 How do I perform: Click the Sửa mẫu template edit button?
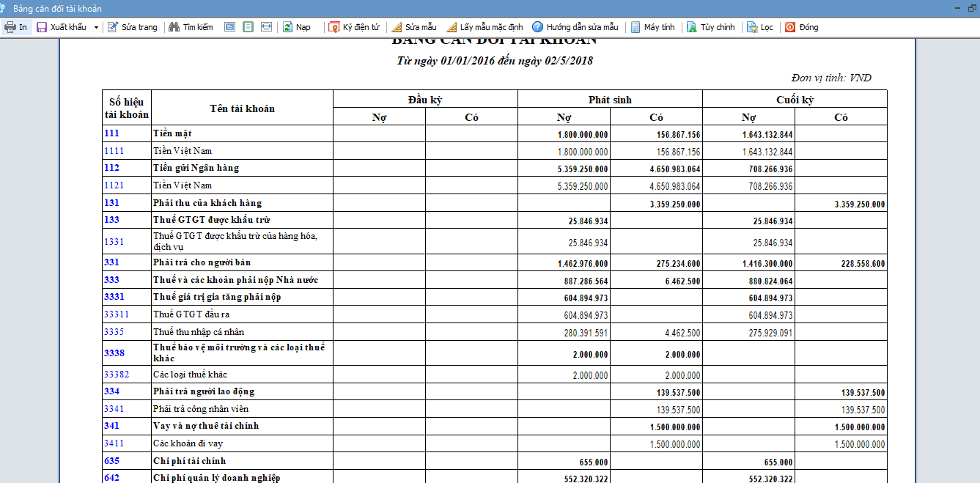(416, 27)
